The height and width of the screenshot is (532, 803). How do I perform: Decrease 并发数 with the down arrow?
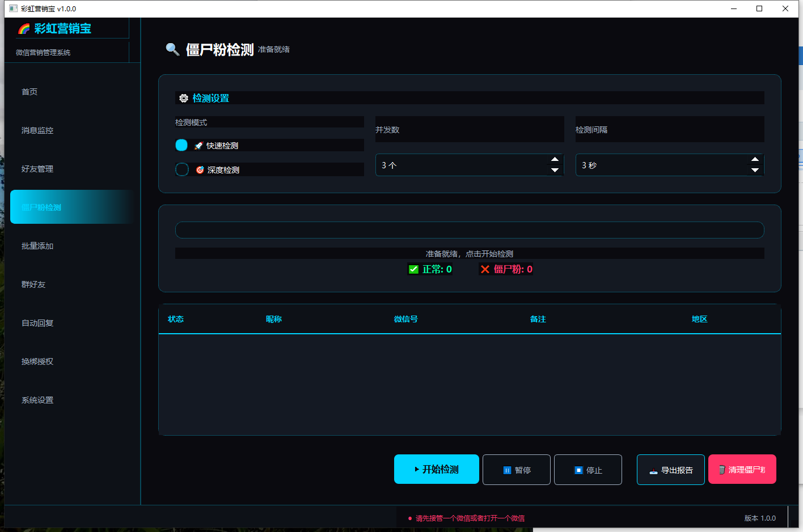point(555,170)
